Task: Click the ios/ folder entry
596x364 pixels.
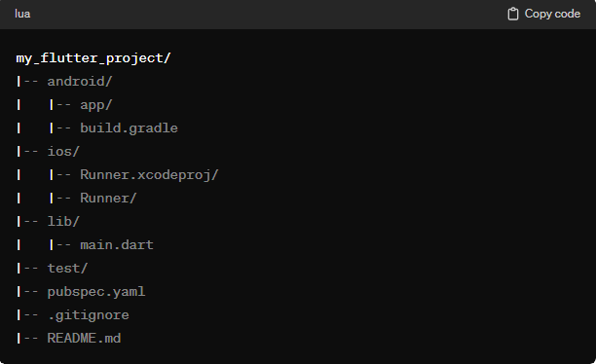Action: click(63, 151)
